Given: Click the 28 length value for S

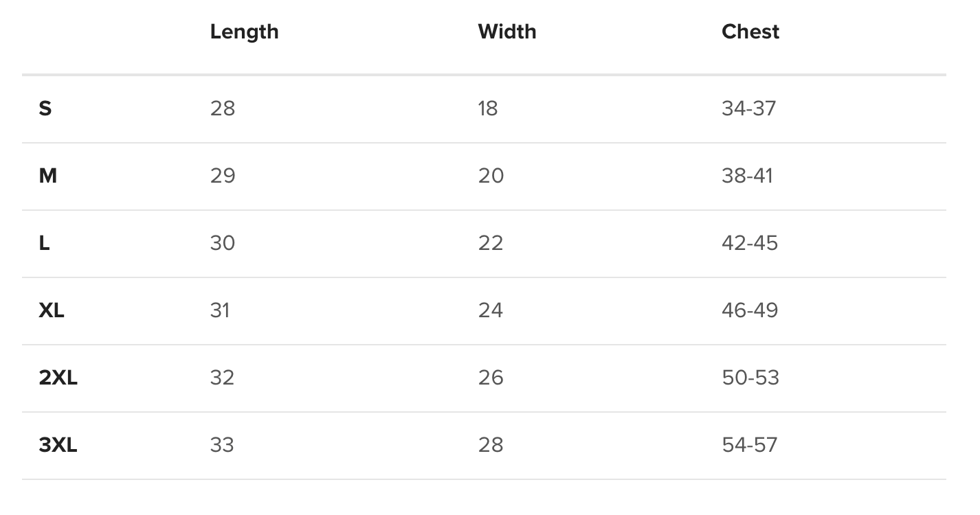Looking at the screenshot, I should 222,108.
